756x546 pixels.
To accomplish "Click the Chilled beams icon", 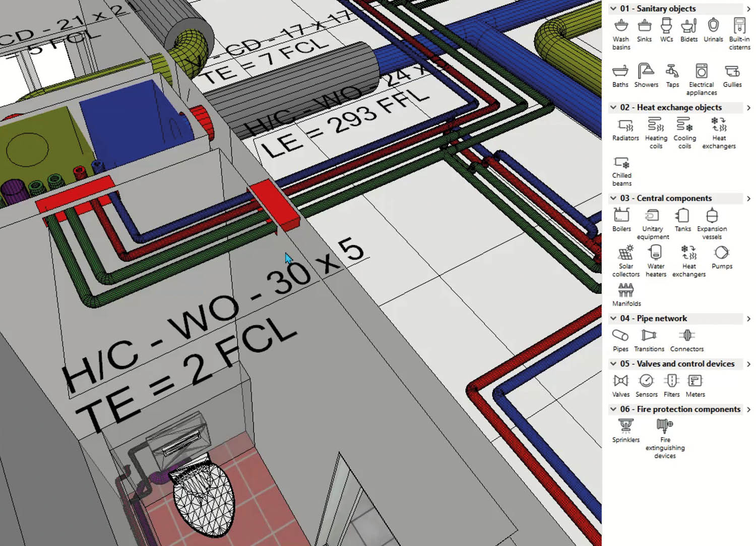I will [621, 163].
